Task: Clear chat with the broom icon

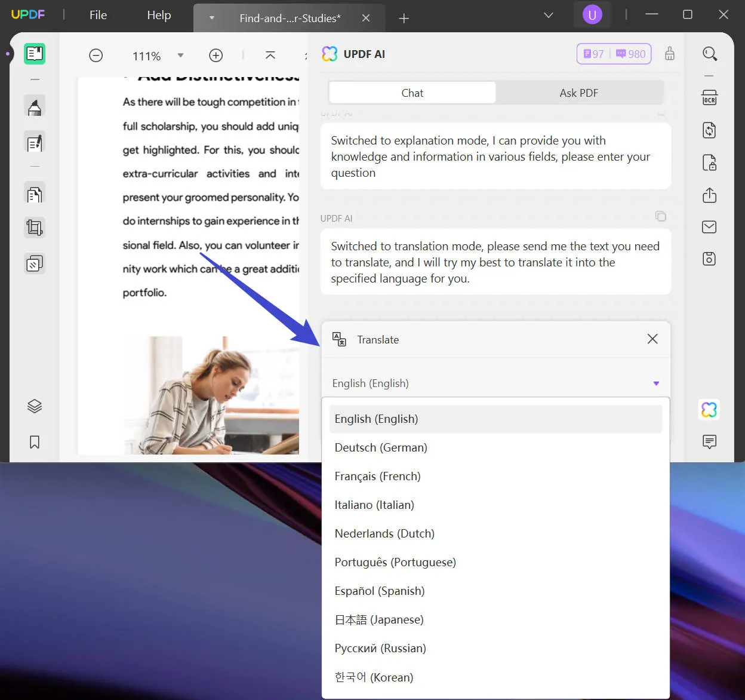Action: point(670,54)
